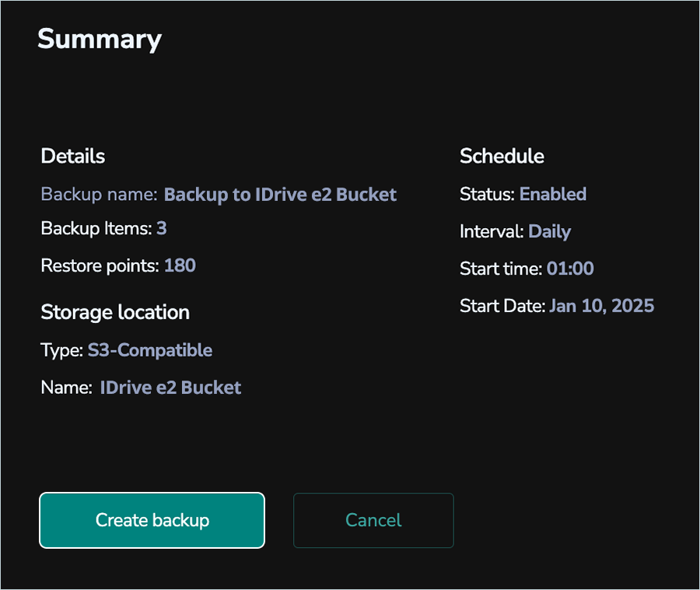This screenshot has width=700, height=590.
Task: Select the 01:00 start time value
Action: [570, 269]
